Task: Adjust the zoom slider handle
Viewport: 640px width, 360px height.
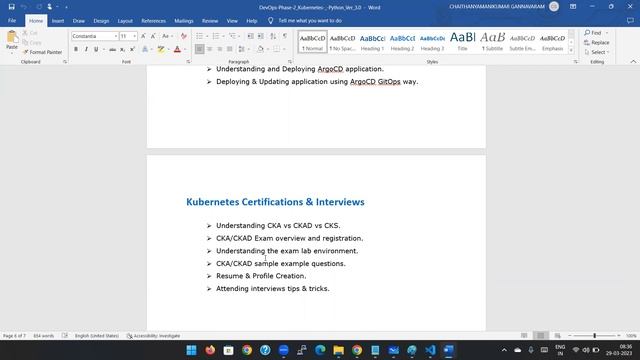Action: 594,336
